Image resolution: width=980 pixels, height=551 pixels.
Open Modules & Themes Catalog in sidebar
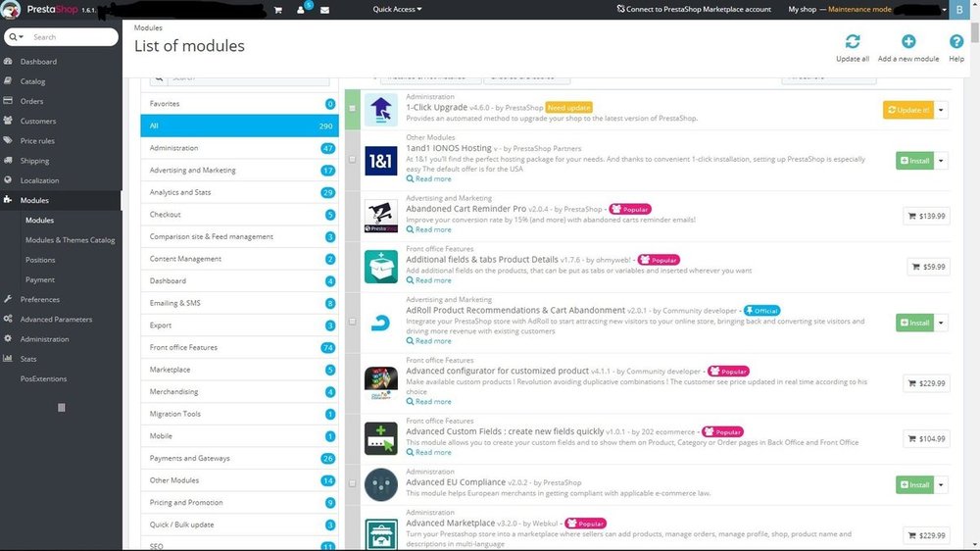tap(70, 240)
